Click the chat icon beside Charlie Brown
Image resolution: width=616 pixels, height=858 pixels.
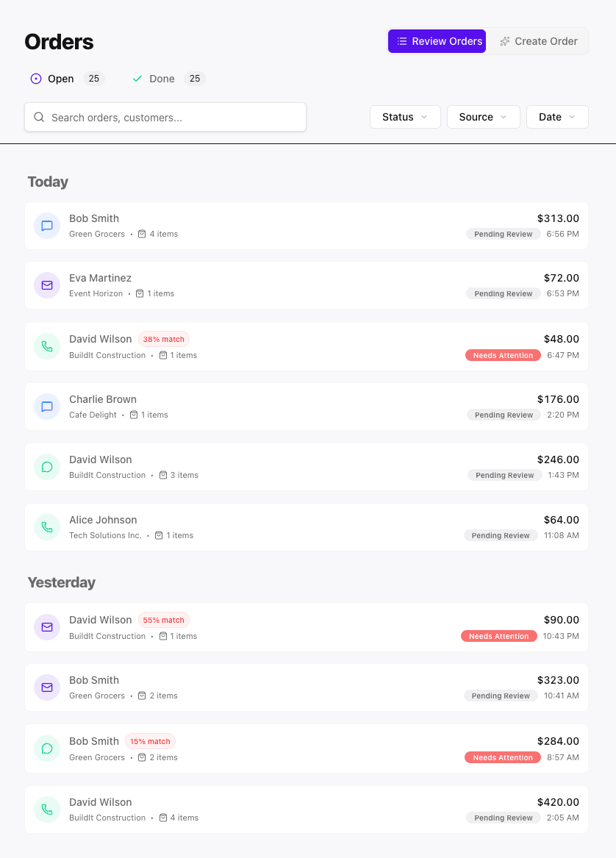tap(47, 407)
